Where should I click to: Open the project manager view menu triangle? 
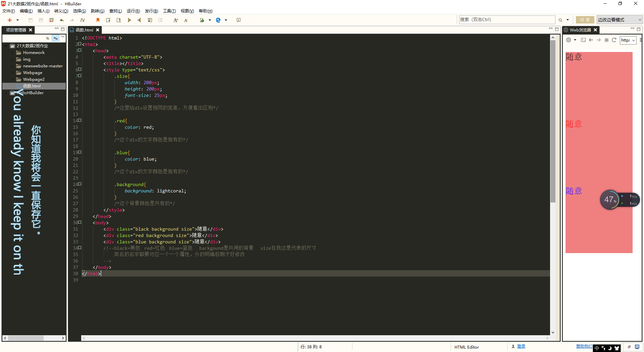click(x=63, y=37)
